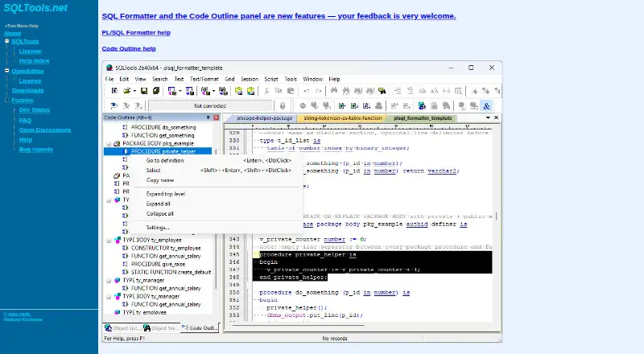The image size is (644, 354).
Task: Choose Collapse all in context menu
Action: tap(217, 213)
